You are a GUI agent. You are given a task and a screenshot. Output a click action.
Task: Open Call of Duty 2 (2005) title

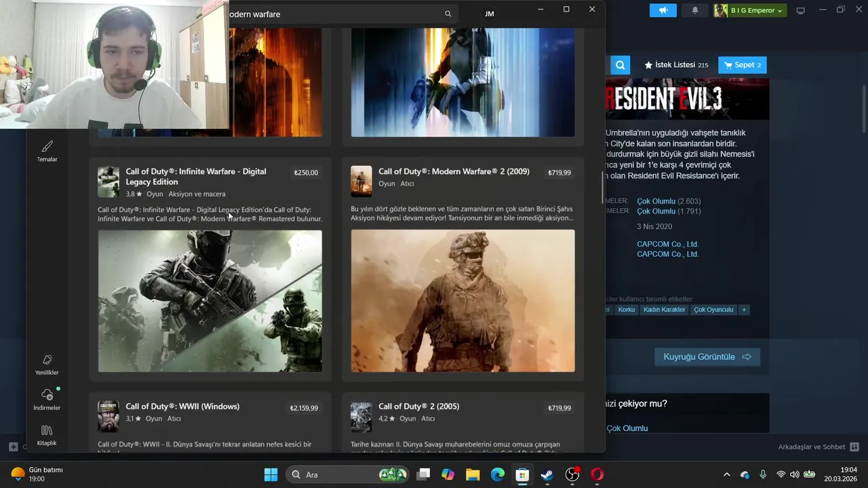click(418, 407)
